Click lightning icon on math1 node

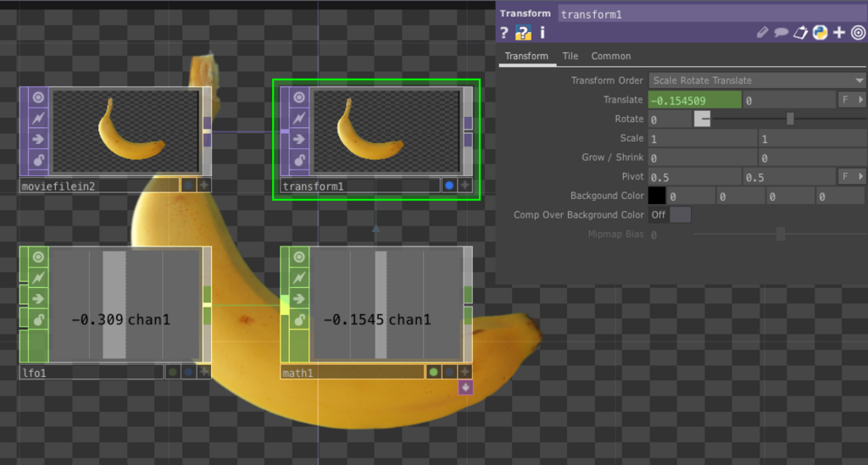click(299, 278)
